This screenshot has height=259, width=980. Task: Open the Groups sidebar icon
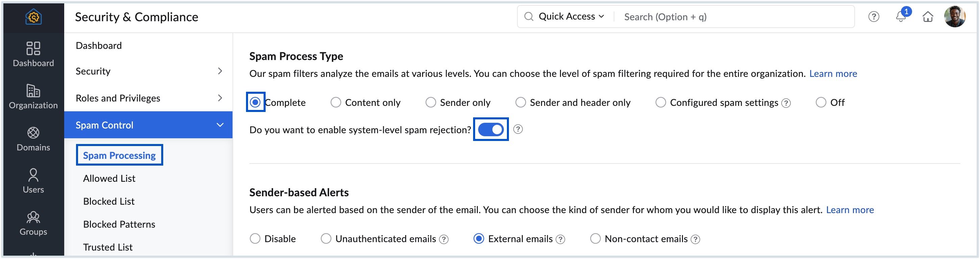tap(33, 222)
